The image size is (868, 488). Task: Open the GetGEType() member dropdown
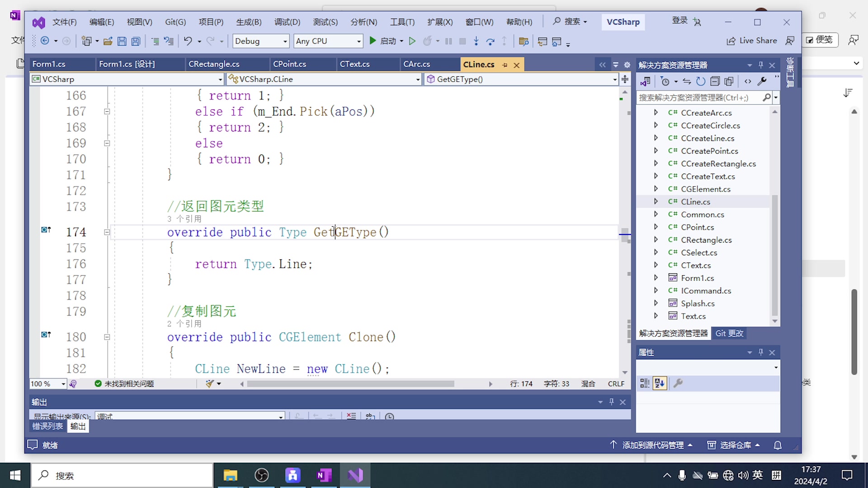click(521, 79)
